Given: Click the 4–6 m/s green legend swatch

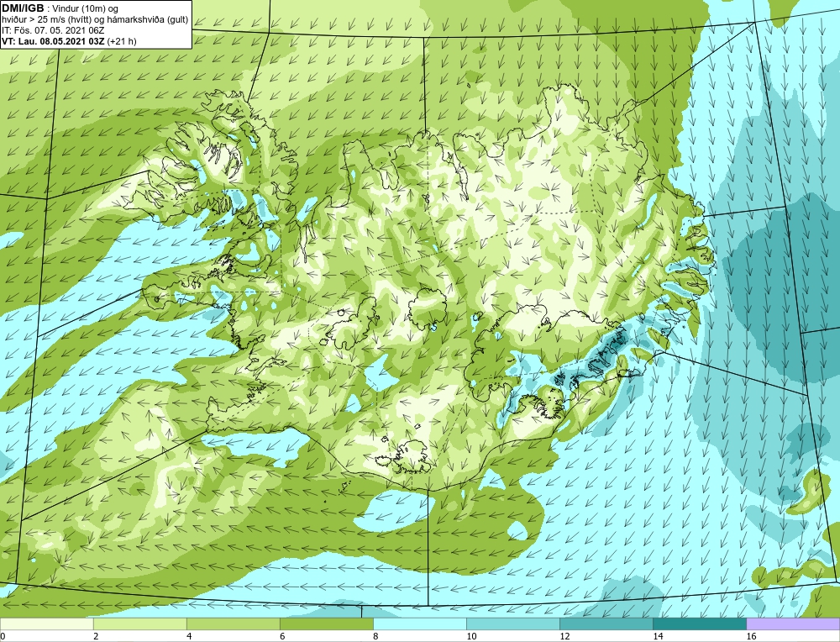Looking at the screenshot, I should click(233, 624).
